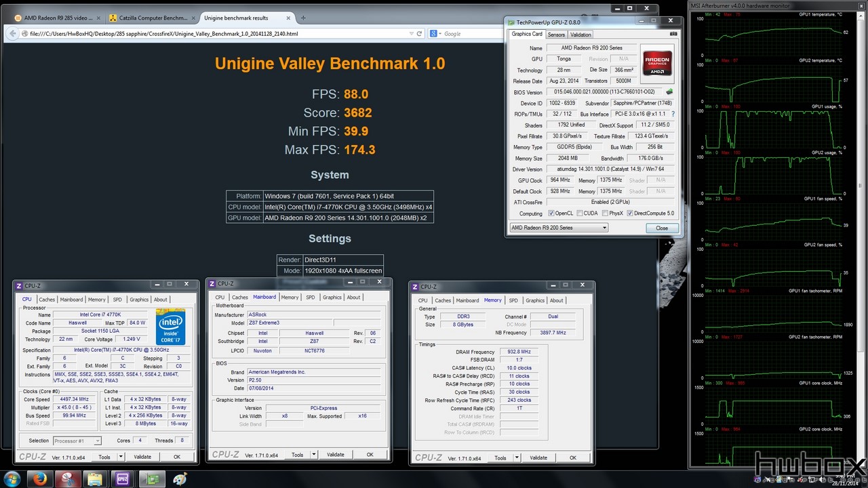Screen dimensions: 868x488
Task: Click OK in the CPU-Z Mainboard window
Action: pyautogui.click(x=370, y=455)
